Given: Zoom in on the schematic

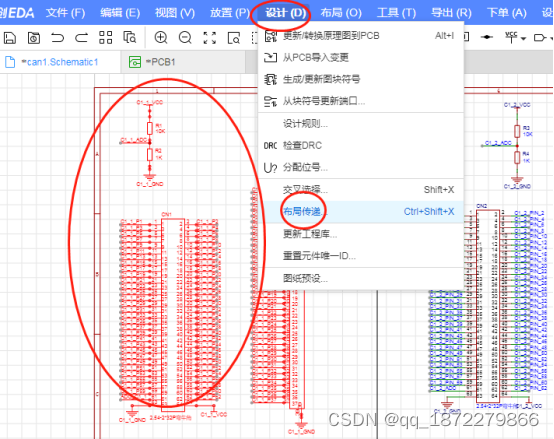Looking at the screenshot, I should pos(161,37).
